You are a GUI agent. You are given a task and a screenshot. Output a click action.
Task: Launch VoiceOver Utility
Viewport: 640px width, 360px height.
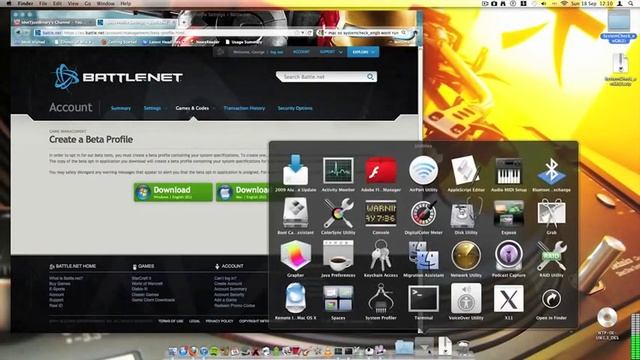466,299
